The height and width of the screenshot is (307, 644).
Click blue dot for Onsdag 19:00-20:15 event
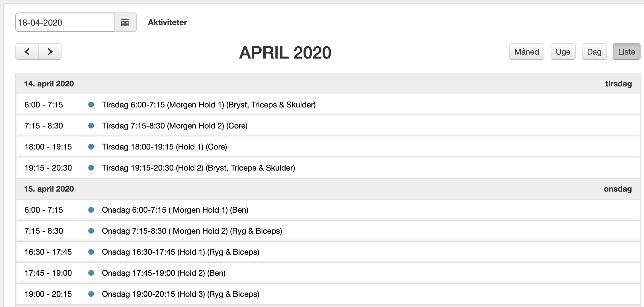[x=91, y=294]
